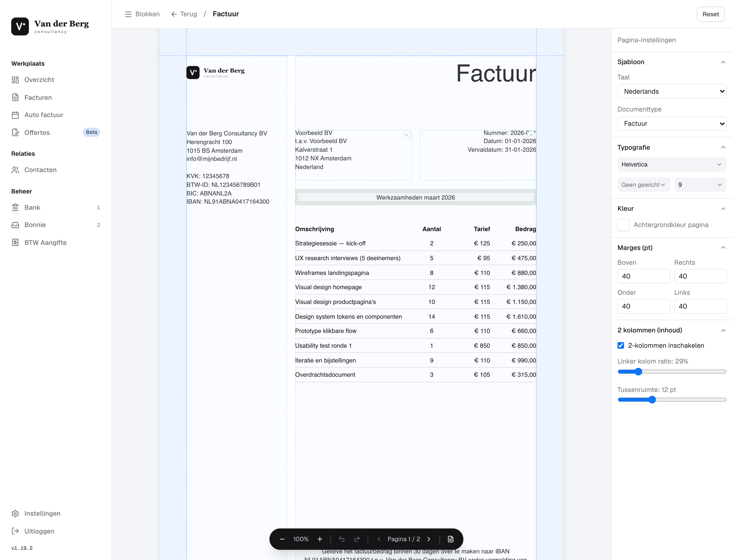Open the Geen gewicht font weight dropdown

(x=644, y=185)
